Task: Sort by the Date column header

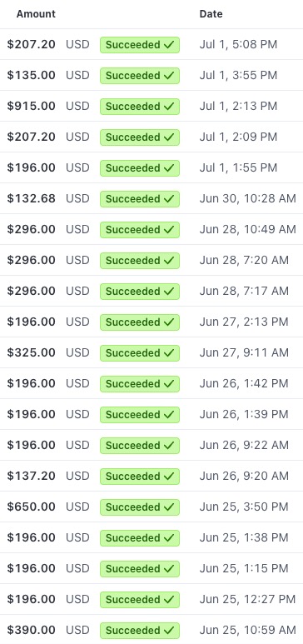Action: click(x=211, y=14)
